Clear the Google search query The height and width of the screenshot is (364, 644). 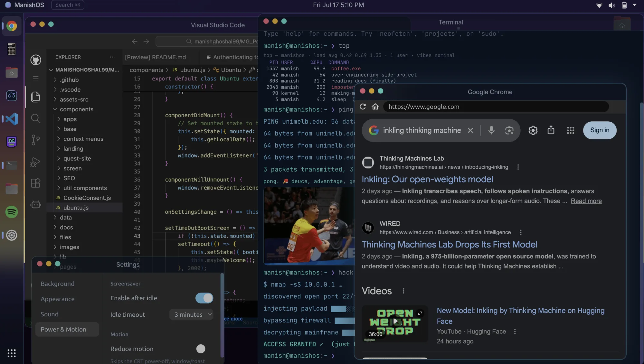pos(470,130)
